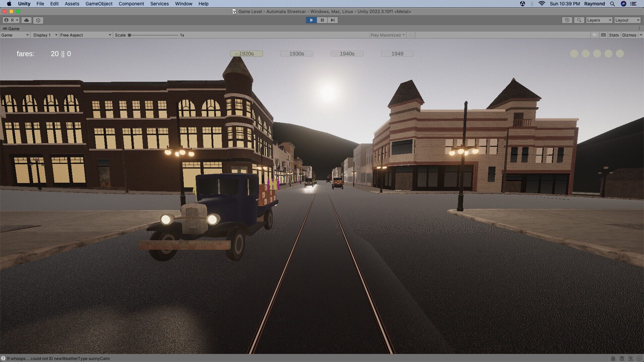Screen dimensions: 644x362
Task: Open Unity Cloud services
Action: coord(26,20)
